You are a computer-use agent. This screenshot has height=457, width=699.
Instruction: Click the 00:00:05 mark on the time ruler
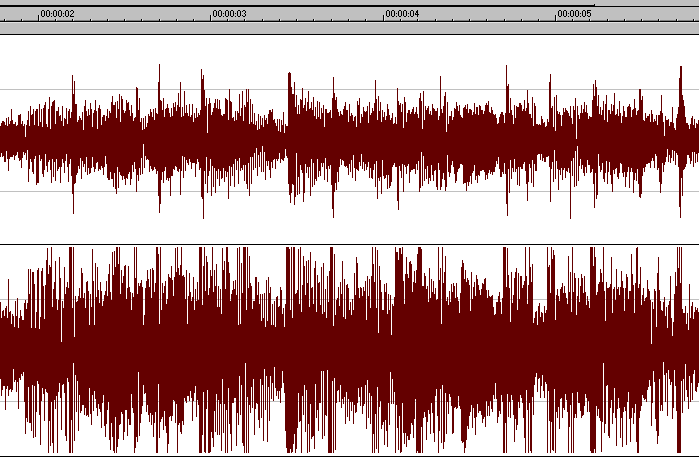click(x=574, y=14)
